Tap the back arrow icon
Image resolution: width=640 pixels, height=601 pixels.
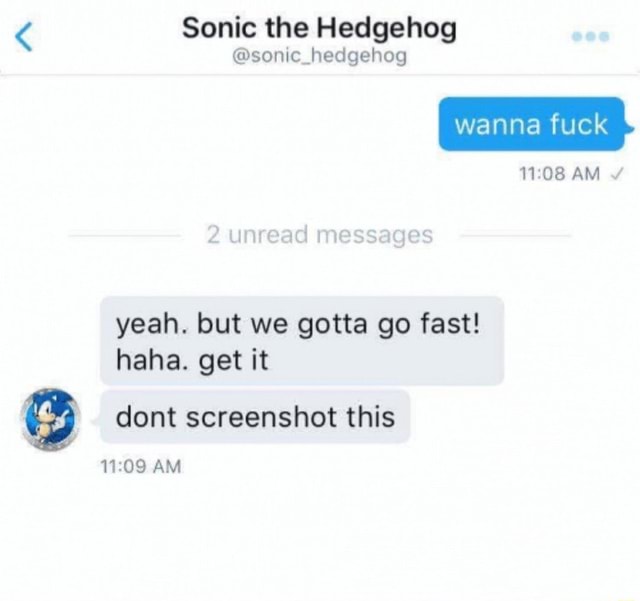[x=24, y=37]
